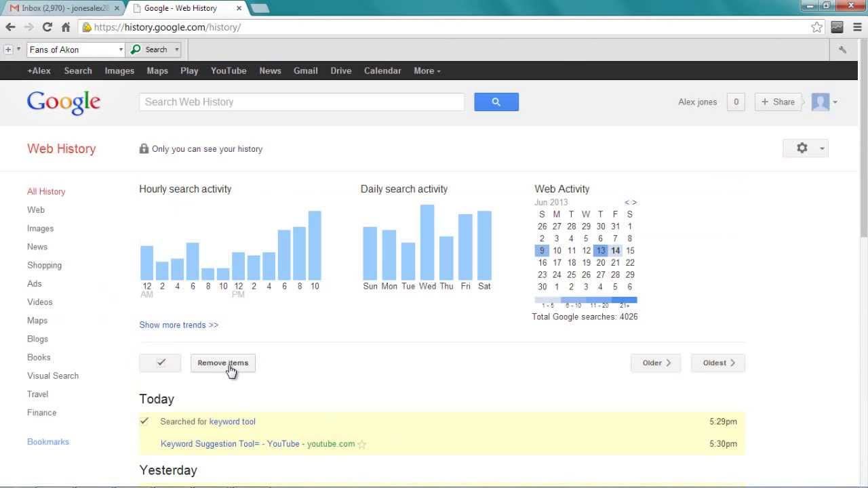Click the Wednesday bar in Daily search activity
Screen dimensions: 868x488
point(427,243)
